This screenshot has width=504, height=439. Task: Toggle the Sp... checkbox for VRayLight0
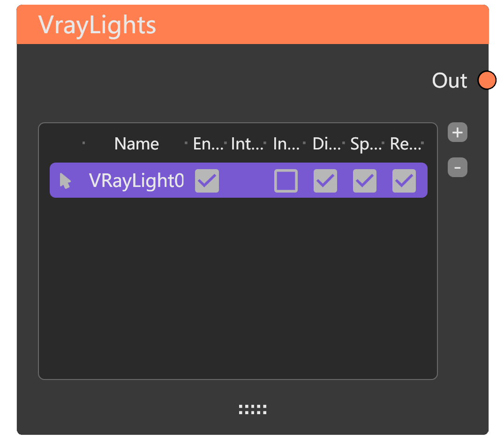364,181
